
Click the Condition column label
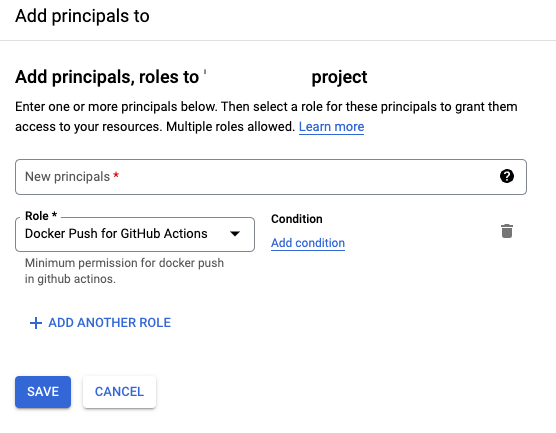(297, 219)
